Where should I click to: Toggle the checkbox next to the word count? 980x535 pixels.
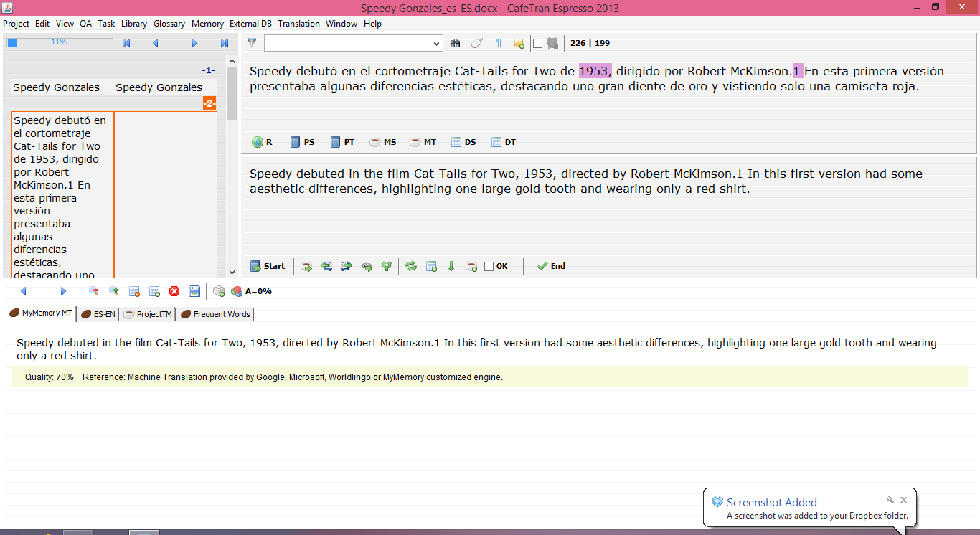[537, 44]
